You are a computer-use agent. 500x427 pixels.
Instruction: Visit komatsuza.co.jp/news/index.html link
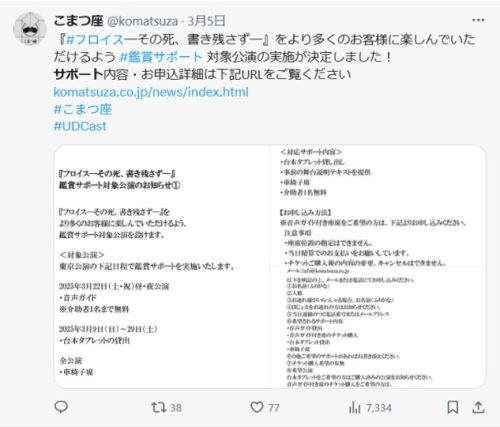151,92
